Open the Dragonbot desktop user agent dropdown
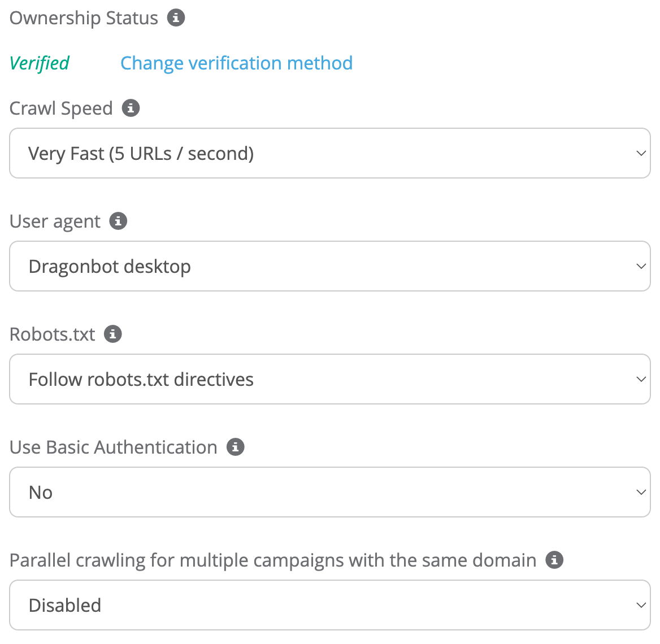The height and width of the screenshot is (644, 660). point(329,266)
